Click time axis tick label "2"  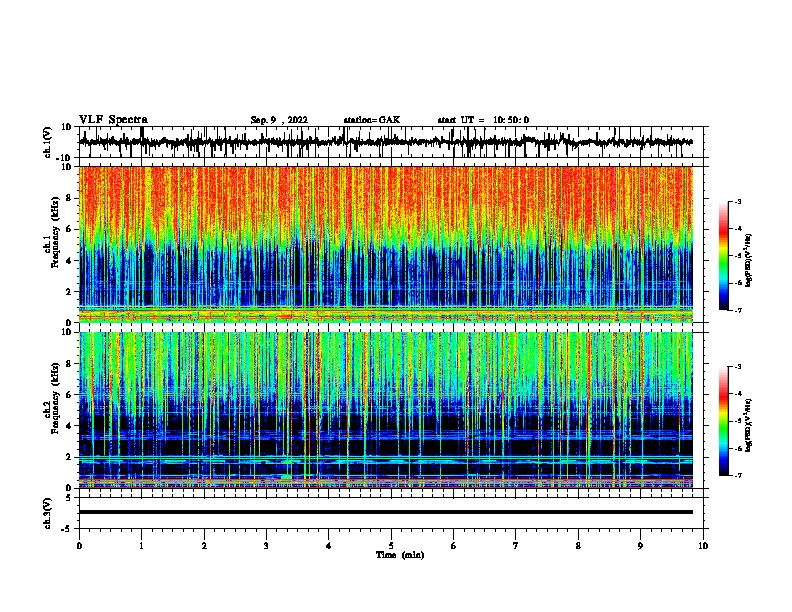tap(204, 546)
